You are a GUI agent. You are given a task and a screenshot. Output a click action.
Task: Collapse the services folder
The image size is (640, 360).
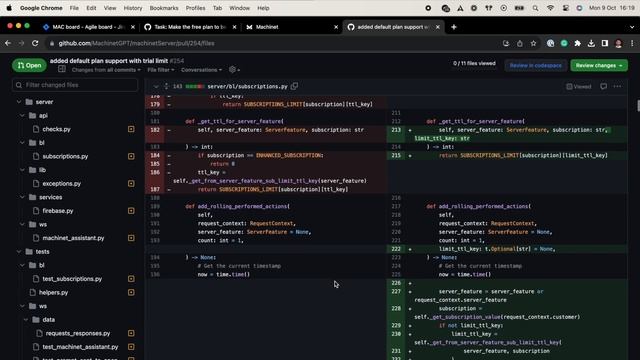click(22, 197)
